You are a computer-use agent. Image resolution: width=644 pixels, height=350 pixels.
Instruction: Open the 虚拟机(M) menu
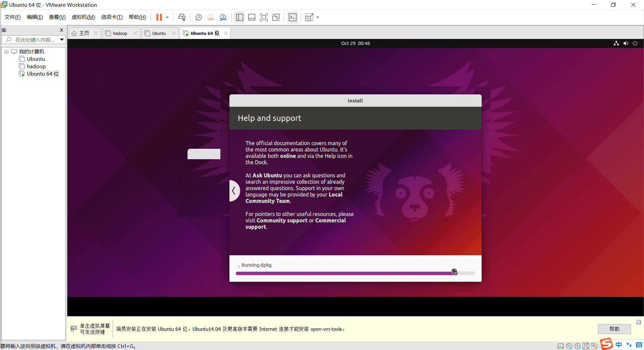click(x=84, y=17)
